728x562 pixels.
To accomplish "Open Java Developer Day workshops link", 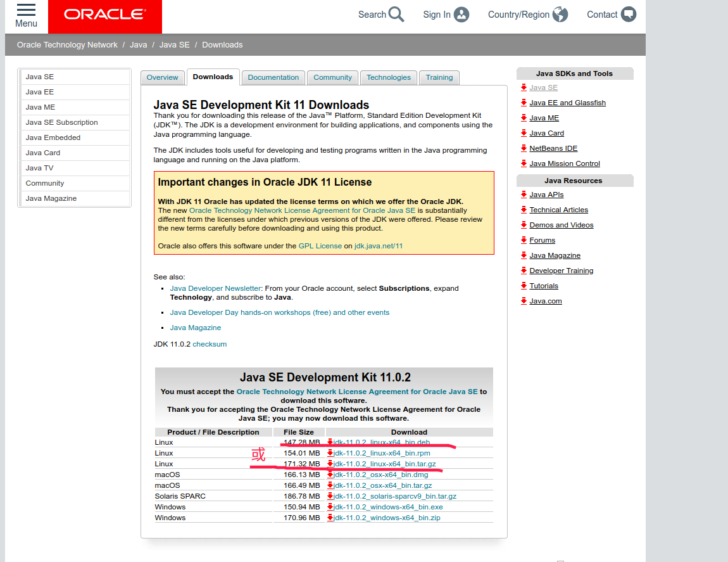I will (280, 312).
